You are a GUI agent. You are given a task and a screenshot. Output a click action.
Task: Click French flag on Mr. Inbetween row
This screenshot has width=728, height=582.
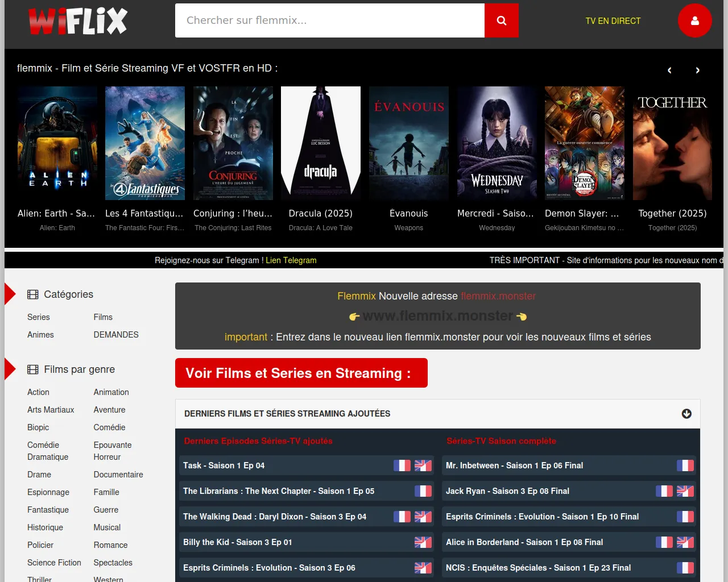point(685,465)
